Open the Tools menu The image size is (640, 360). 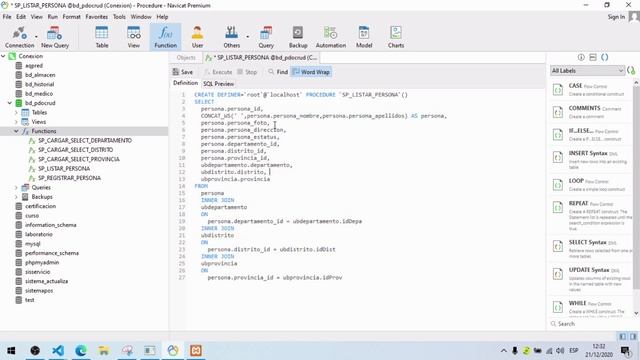pyautogui.click(x=119, y=17)
